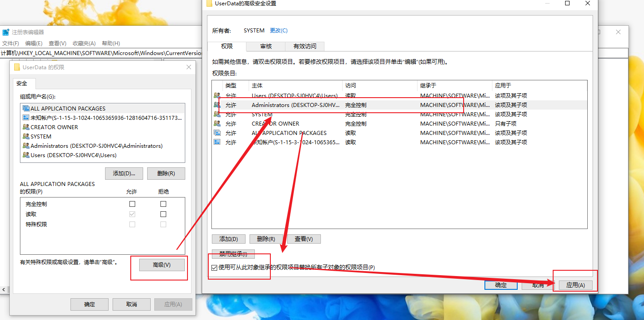Screen dimensions: 644x320
Task: Click the icon of the Users permission entry row
Action: (217, 95)
